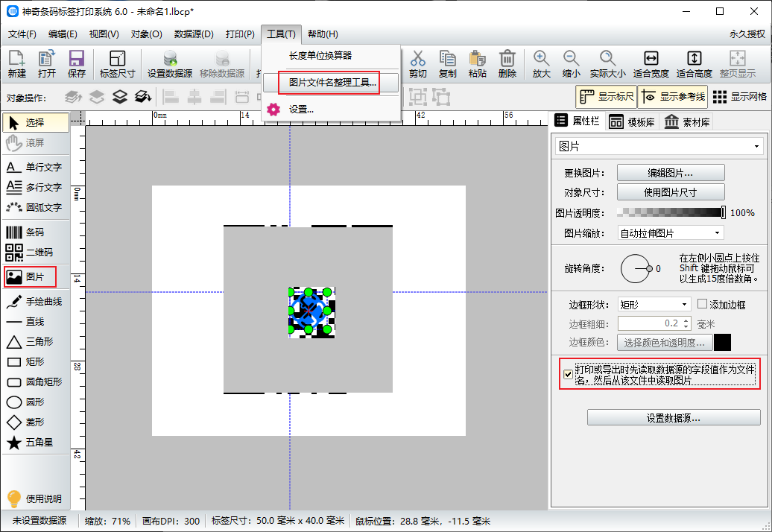Delete the object with the 删除 trash icon
772x532 pixels.
507,64
